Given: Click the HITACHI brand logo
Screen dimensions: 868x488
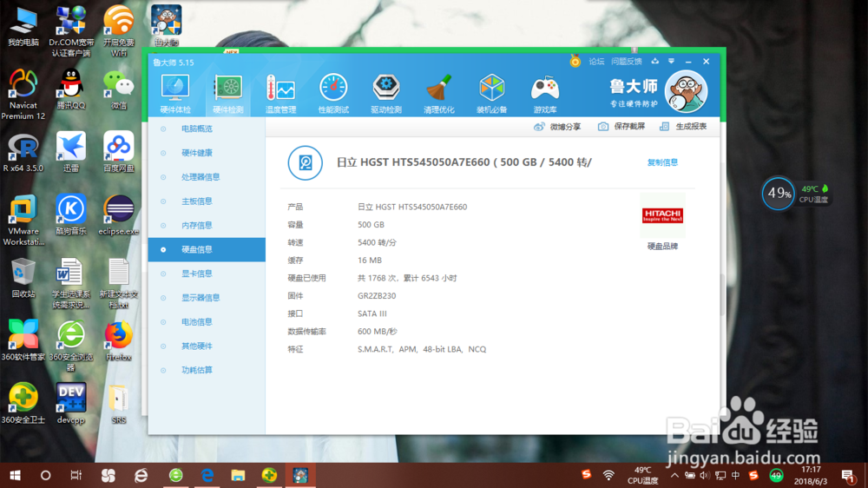Looking at the screenshot, I should coord(662,215).
